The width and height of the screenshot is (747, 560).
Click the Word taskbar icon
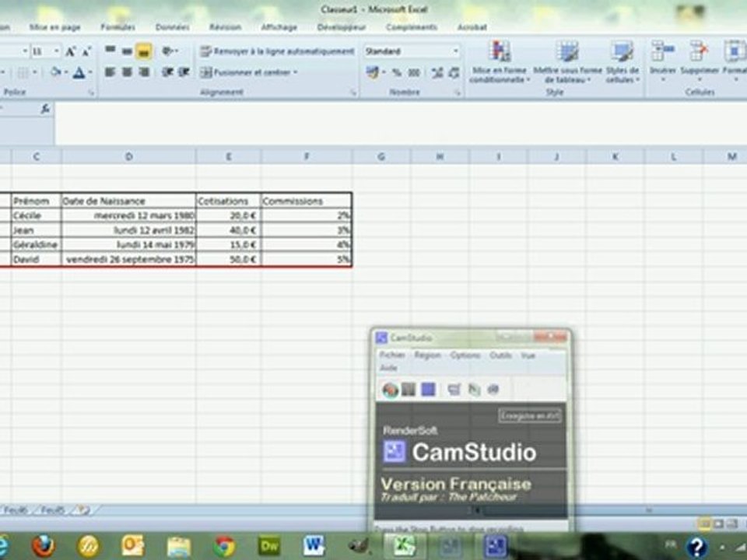(314, 546)
